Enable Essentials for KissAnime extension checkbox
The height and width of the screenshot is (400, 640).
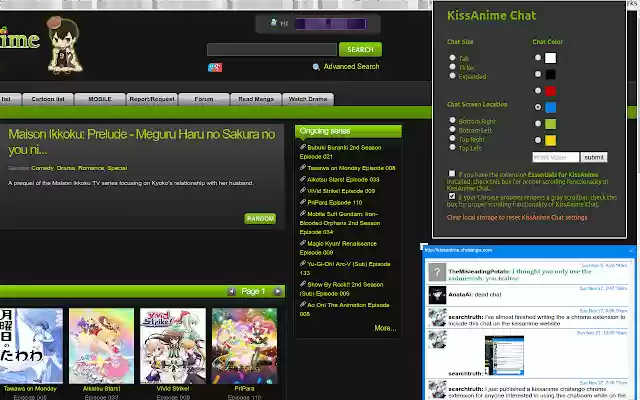coord(452,174)
